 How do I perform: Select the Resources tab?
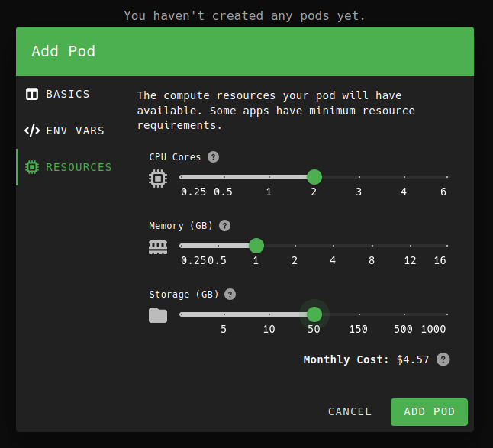(x=78, y=167)
